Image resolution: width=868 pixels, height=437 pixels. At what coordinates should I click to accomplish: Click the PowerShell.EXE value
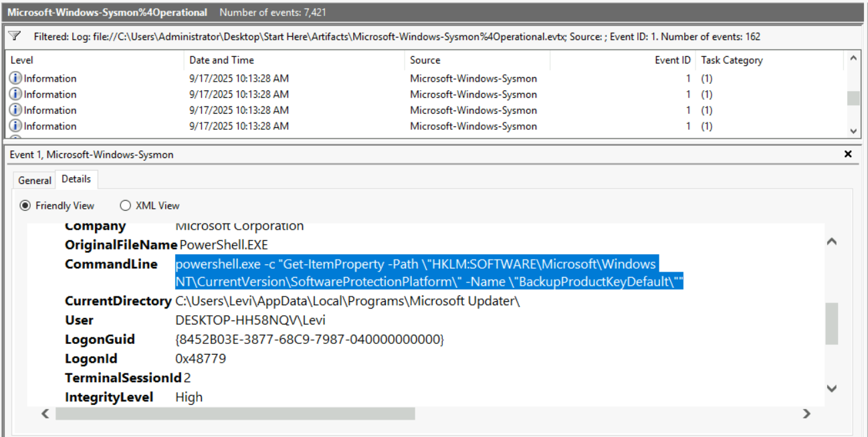point(224,245)
